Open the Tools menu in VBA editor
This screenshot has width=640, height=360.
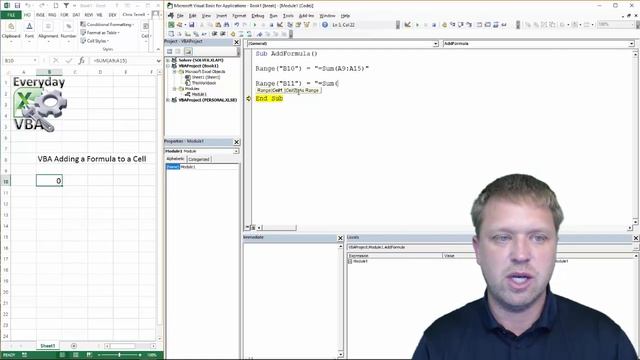coord(288,16)
